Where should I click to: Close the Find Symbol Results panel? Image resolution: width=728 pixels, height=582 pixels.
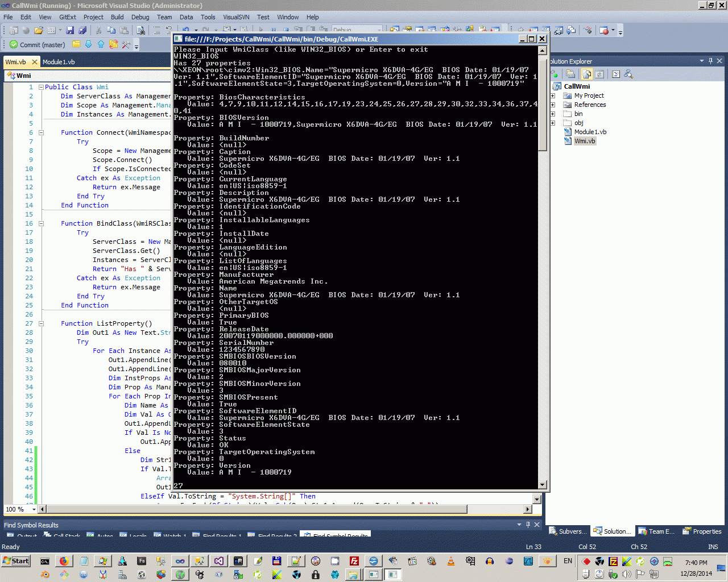[x=537, y=525]
